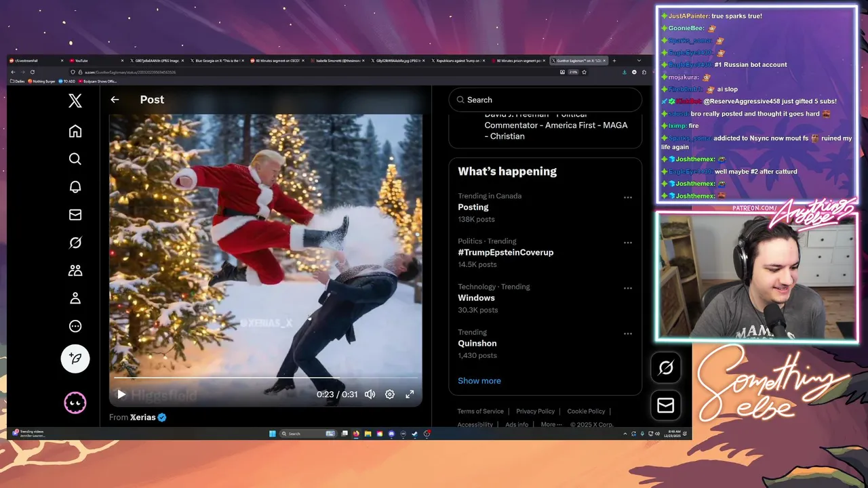The height and width of the screenshot is (488, 868).
Task: Focus the X Search field
Action: pos(545,100)
